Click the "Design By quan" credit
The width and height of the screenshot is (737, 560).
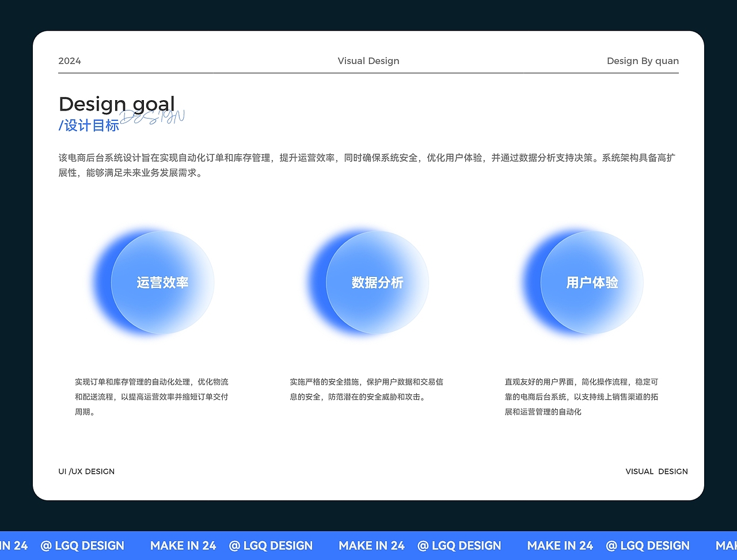pos(643,61)
